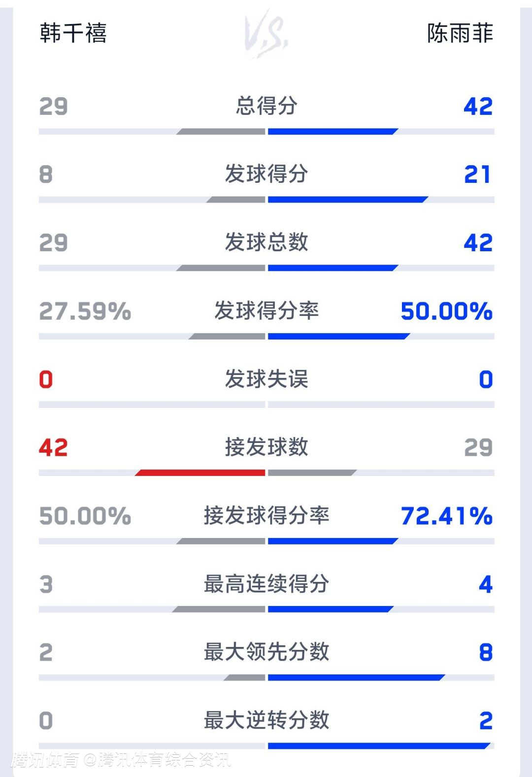
Task: Click the blue 72.41% value
Action: pos(446,516)
